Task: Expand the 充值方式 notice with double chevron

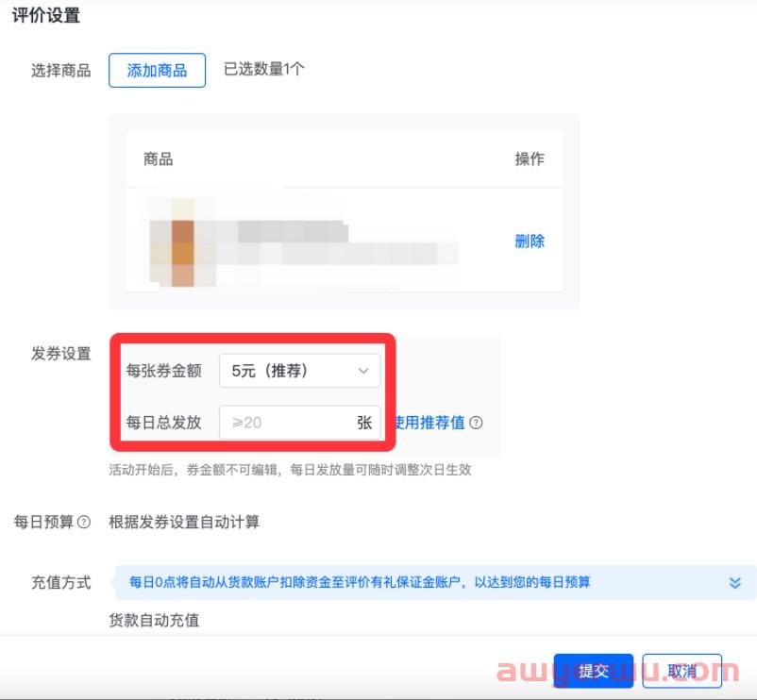Action: click(x=735, y=583)
